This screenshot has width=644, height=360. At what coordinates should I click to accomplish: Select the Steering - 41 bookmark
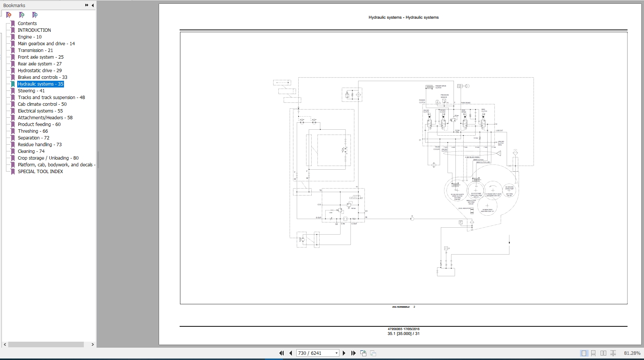click(31, 90)
